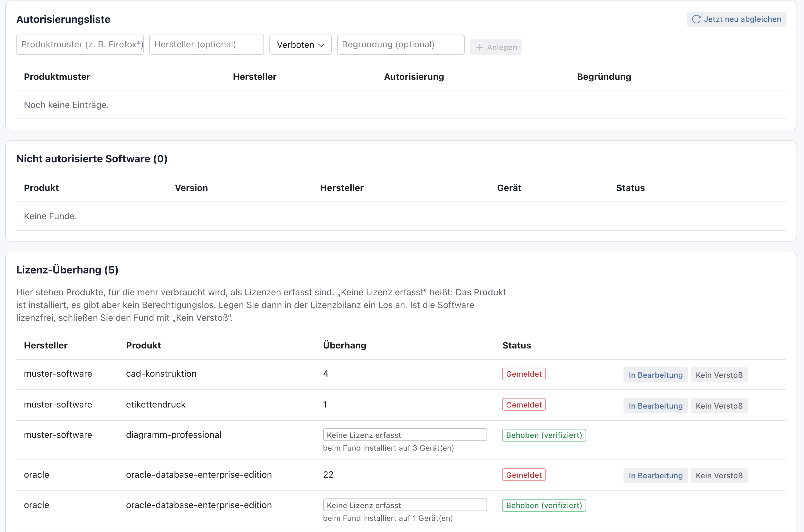Click the Überhang column header
This screenshot has height=532, width=804.
[344, 345]
